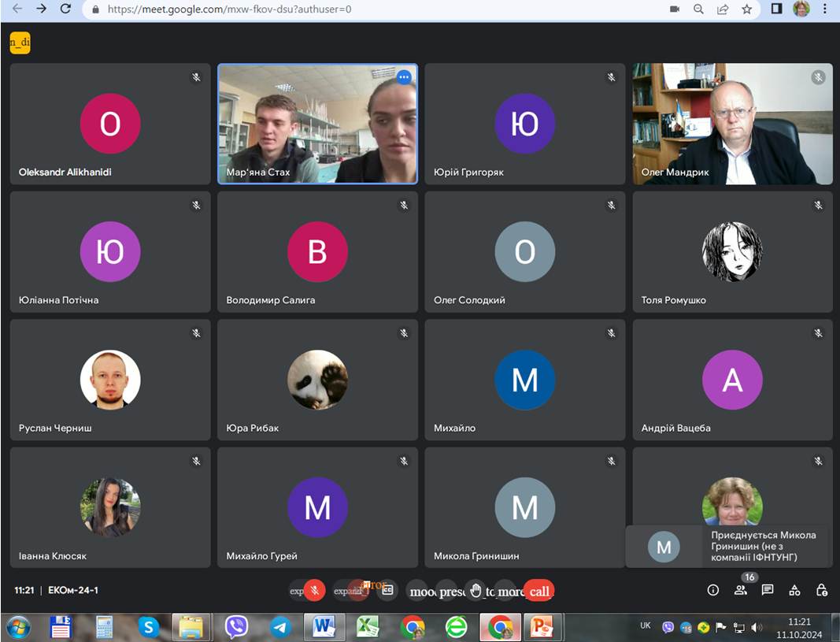
Task: Click the Олег Мандрик video tile
Action: [732, 124]
